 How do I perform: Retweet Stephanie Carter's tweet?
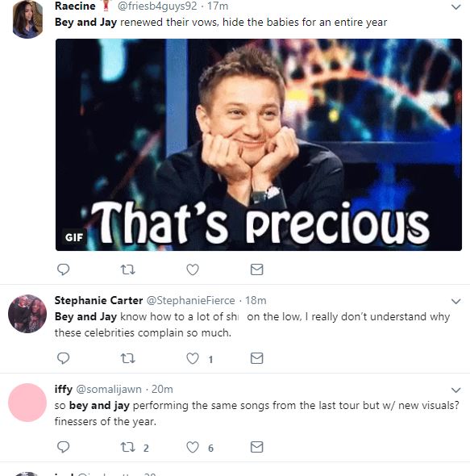tap(127, 358)
